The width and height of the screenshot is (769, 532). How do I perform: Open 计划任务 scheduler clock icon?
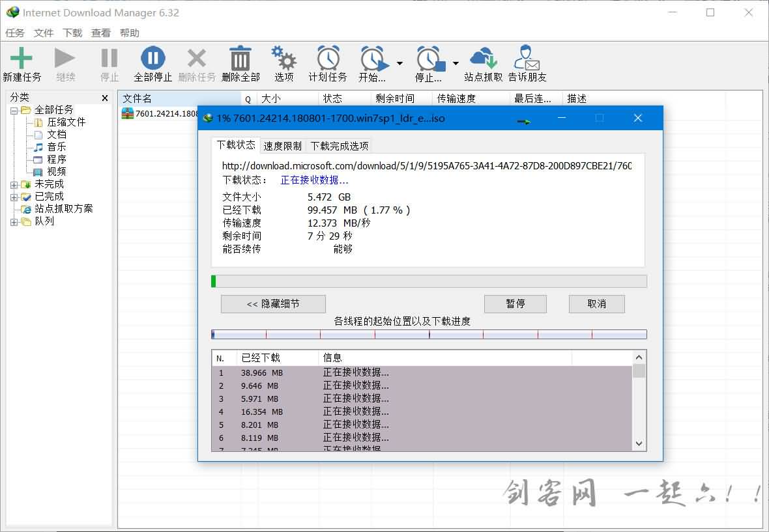[328, 58]
